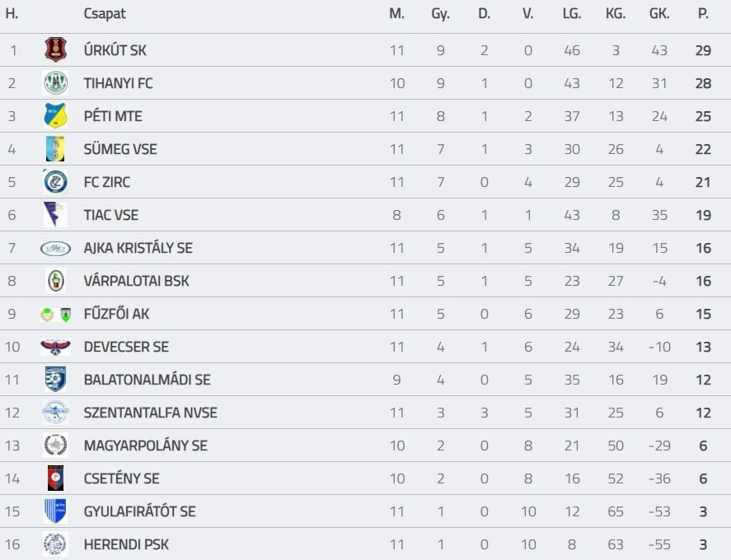Image resolution: width=731 pixels, height=560 pixels.
Task: Click the Csapat column header
Action: (105, 14)
